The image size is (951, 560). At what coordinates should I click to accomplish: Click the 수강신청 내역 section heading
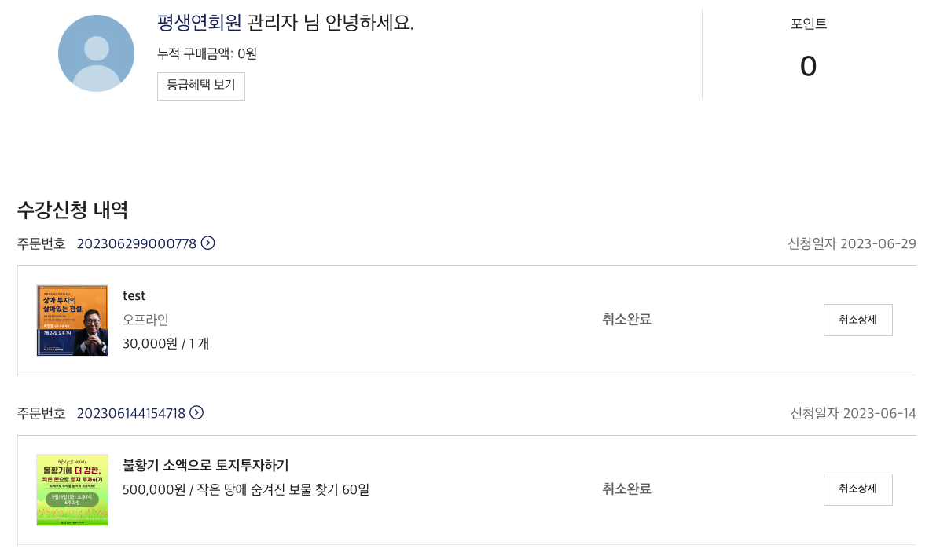[x=72, y=210]
